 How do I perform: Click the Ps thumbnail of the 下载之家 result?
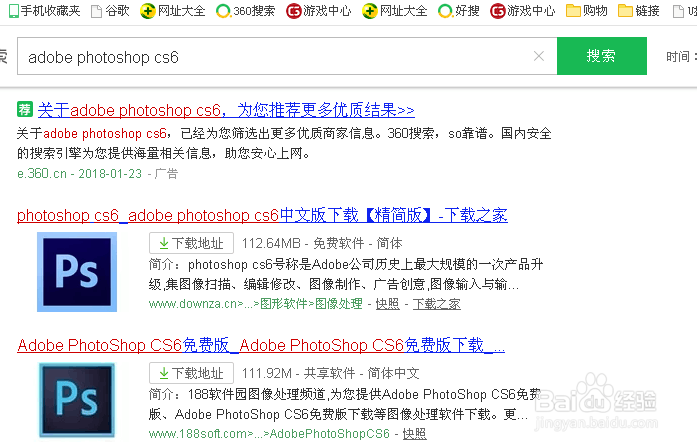point(77,272)
